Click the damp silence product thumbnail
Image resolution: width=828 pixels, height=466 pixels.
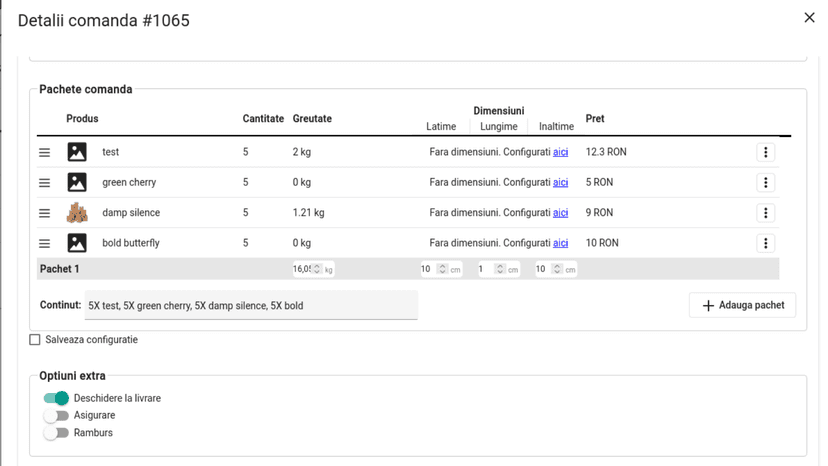77,212
